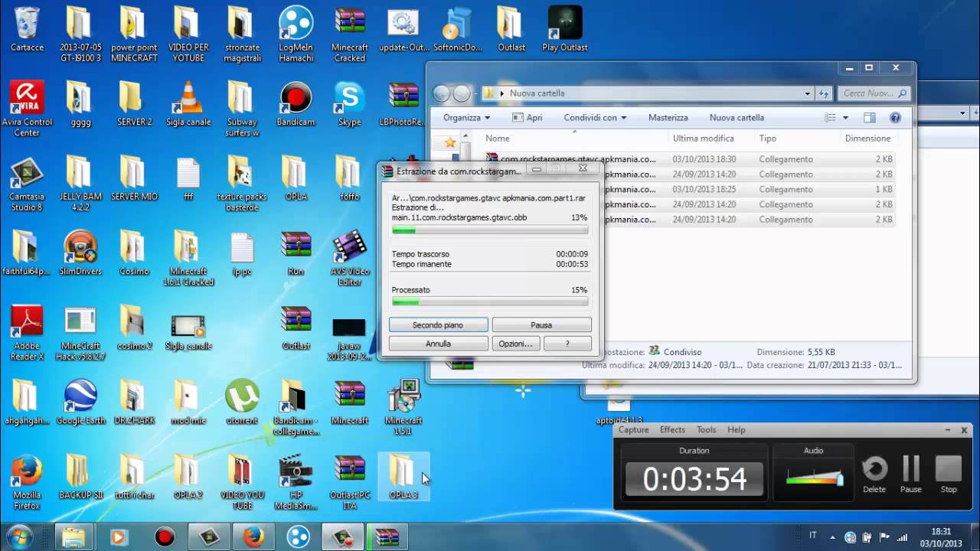The width and height of the screenshot is (980, 551).
Task: Click the Cerca Nuova cartella search field
Action: coord(874,93)
